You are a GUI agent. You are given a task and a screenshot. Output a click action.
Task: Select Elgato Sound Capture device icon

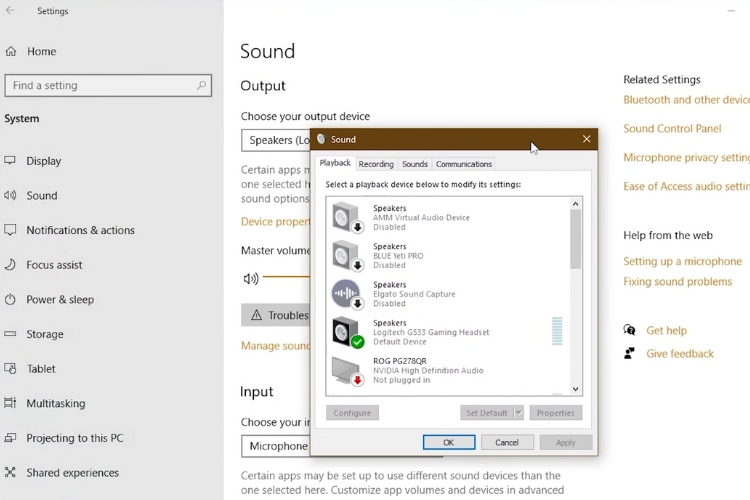(347, 294)
